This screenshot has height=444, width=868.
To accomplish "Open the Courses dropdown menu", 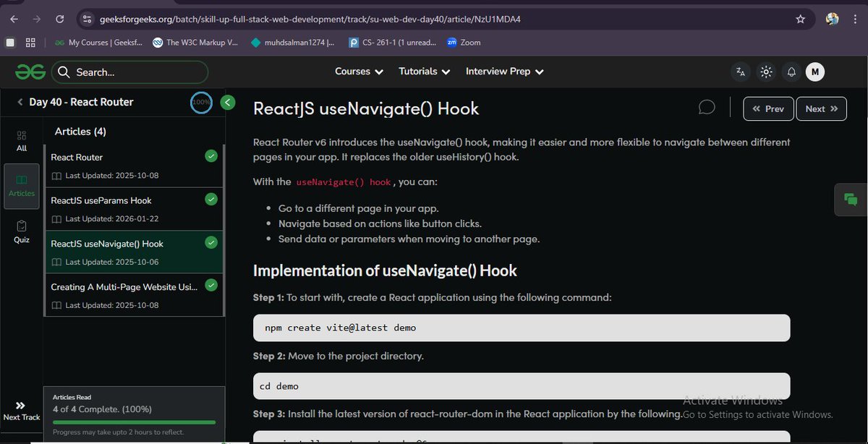I will [x=359, y=72].
